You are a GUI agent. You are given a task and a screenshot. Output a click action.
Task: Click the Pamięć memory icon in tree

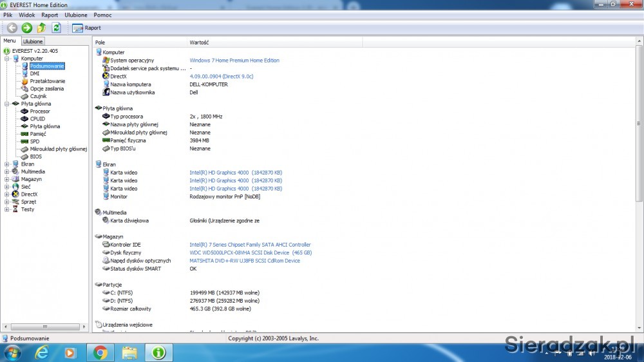tap(24, 134)
